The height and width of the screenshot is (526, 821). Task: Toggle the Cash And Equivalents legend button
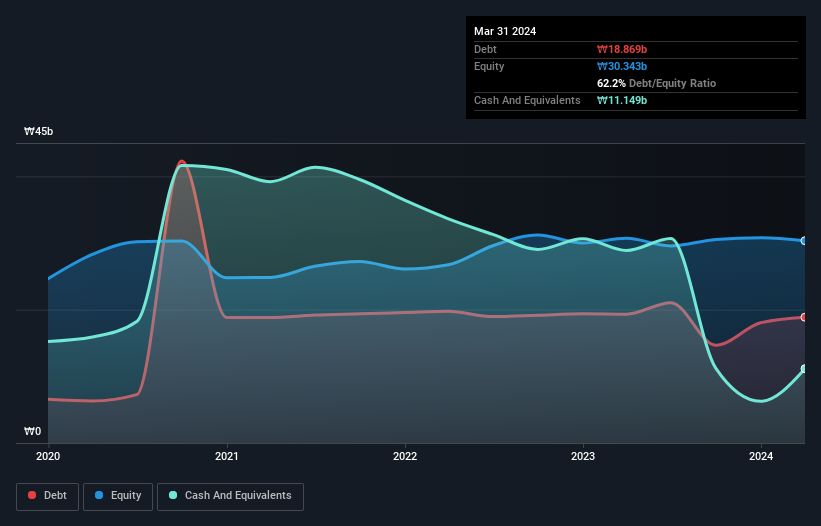pos(230,496)
